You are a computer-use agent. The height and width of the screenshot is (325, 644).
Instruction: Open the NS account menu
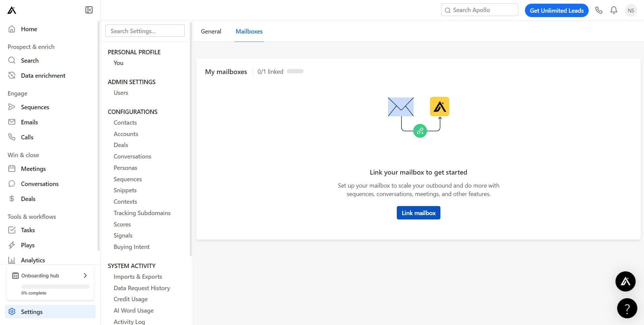631,10
